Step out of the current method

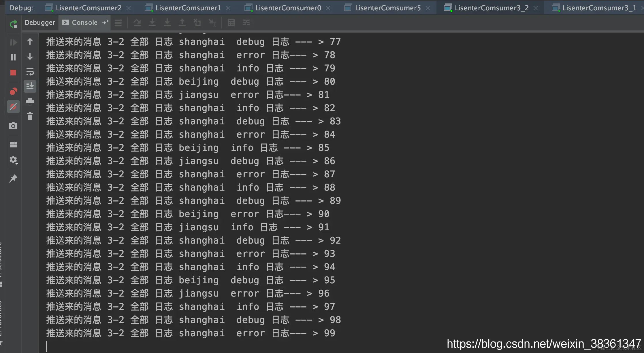tap(182, 22)
